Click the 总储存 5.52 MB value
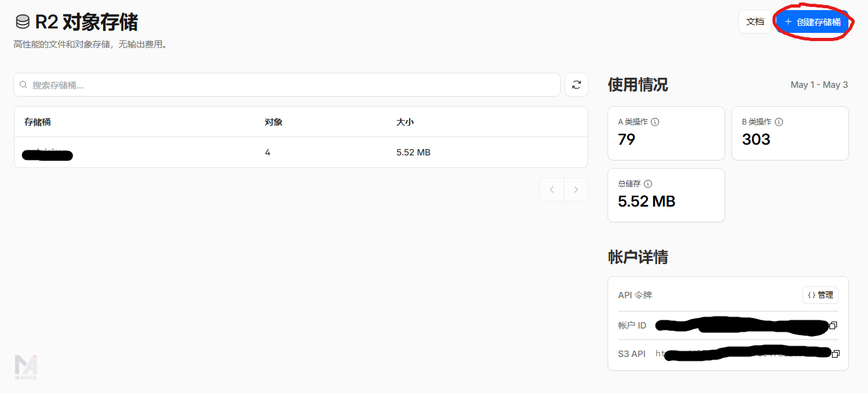This screenshot has height=393, width=868. (647, 201)
